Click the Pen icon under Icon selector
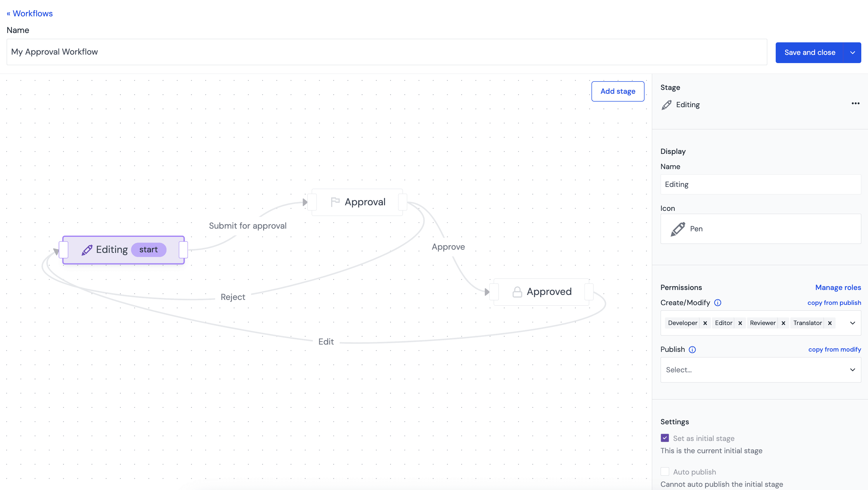868x490 pixels. click(x=677, y=228)
